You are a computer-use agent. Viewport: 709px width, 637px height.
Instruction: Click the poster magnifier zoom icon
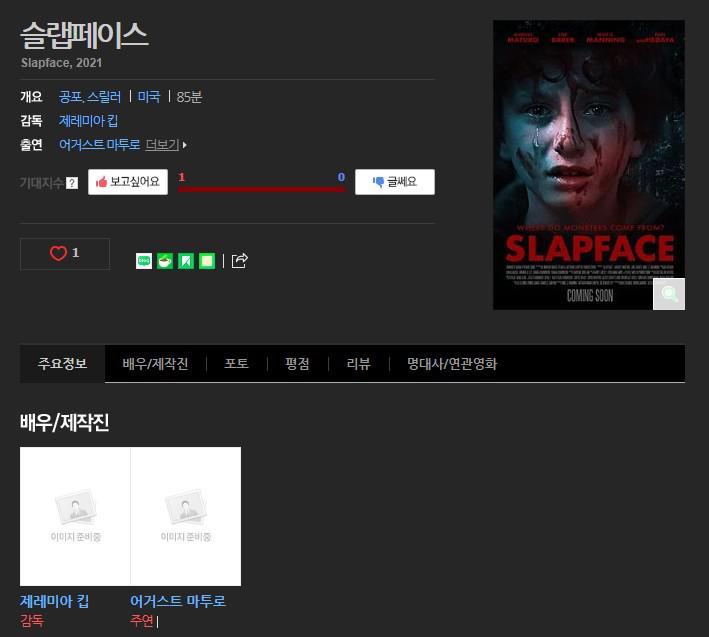[669, 294]
